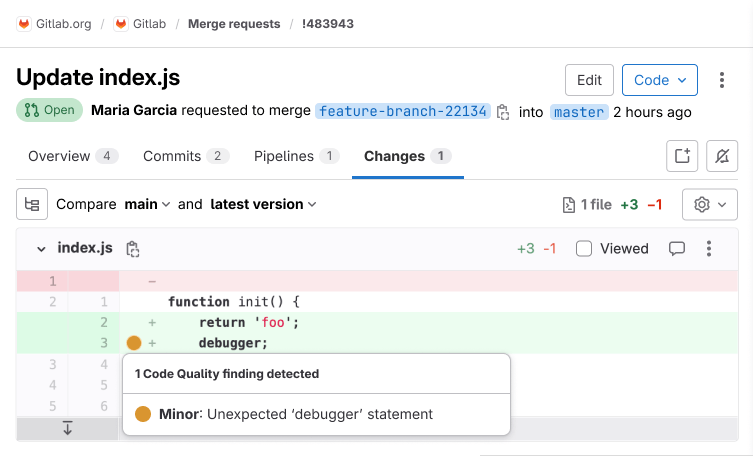Click the add to-do item icon
The image size is (753, 456).
(682, 156)
